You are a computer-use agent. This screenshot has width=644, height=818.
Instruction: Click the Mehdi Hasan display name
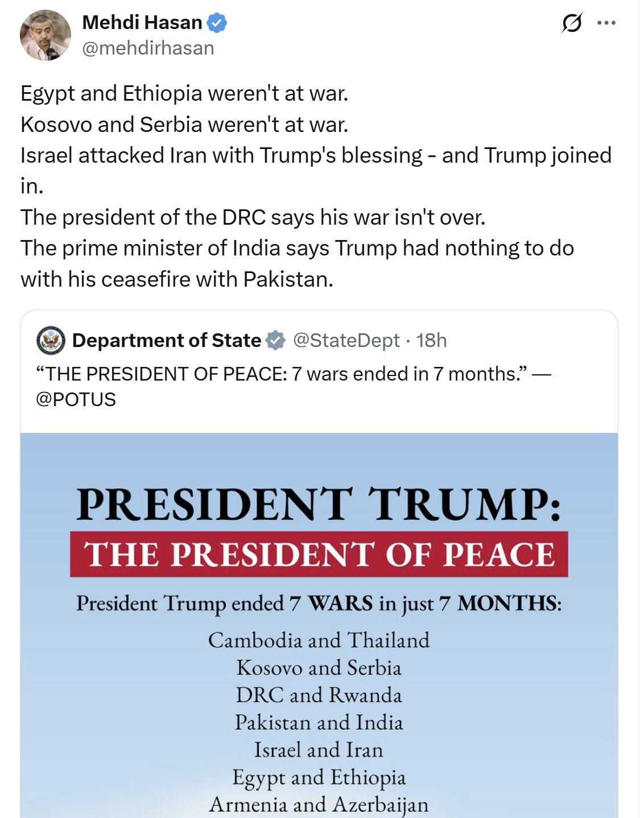click(x=142, y=23)
